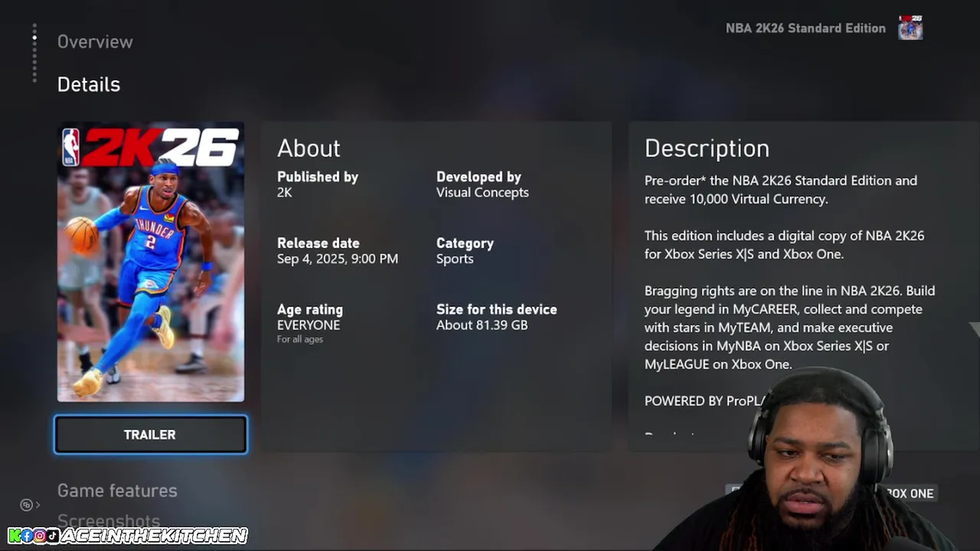This screenshot has width=980, height=551.
Task: Go to the Overview section
Action: coord(95,42)
